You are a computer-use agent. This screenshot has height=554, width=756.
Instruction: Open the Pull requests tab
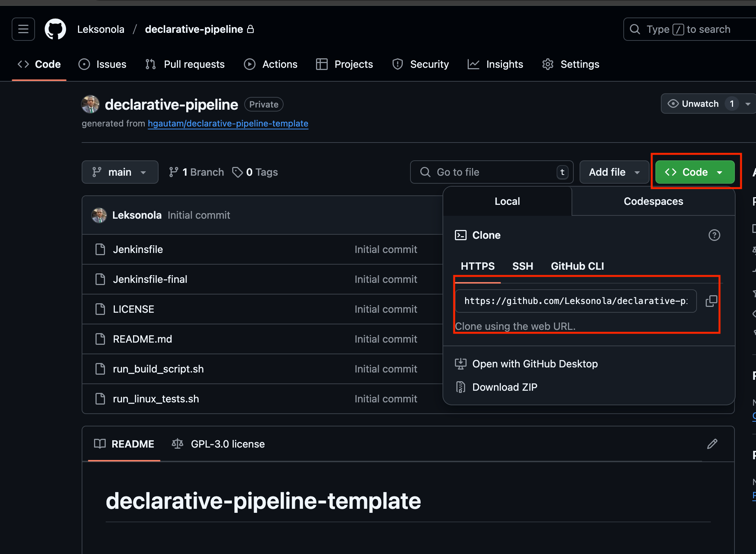pyautogui.click(x=185, y=64)
